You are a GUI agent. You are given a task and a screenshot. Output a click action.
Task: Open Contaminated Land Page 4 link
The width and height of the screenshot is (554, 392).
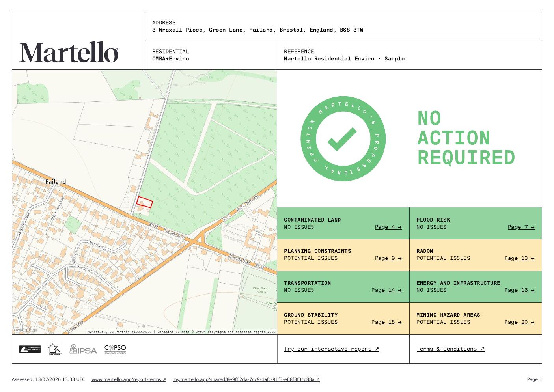click(388, 227)
